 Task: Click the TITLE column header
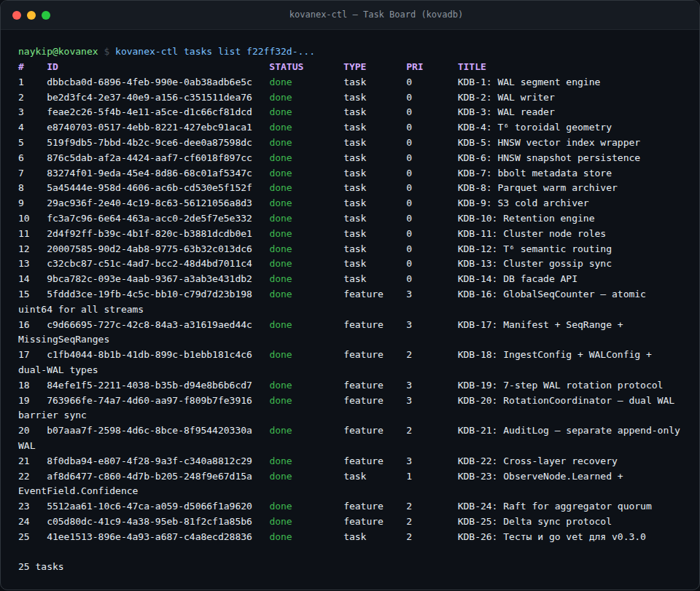pyautogui.click(x=472, y=66)
